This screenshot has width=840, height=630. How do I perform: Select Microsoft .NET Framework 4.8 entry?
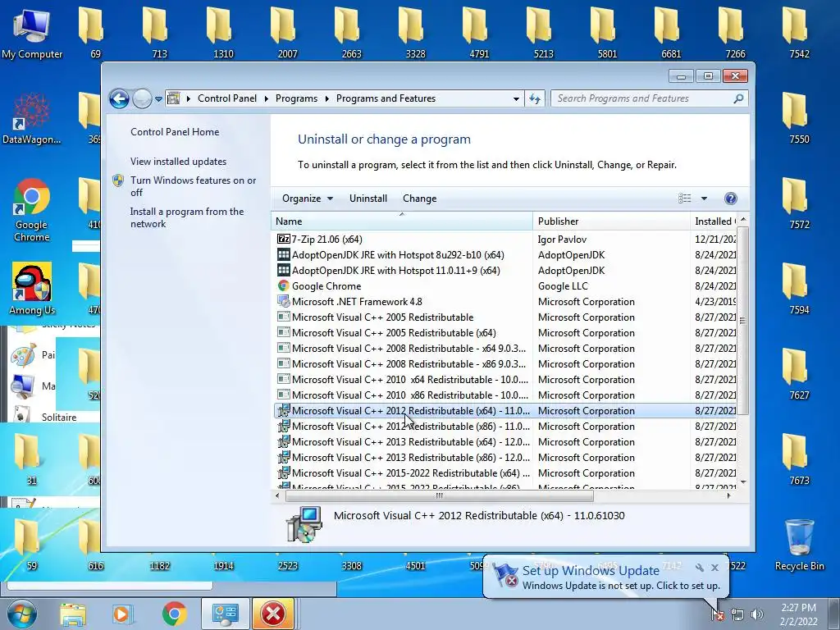pyautogui.click(x=505, y=302)
